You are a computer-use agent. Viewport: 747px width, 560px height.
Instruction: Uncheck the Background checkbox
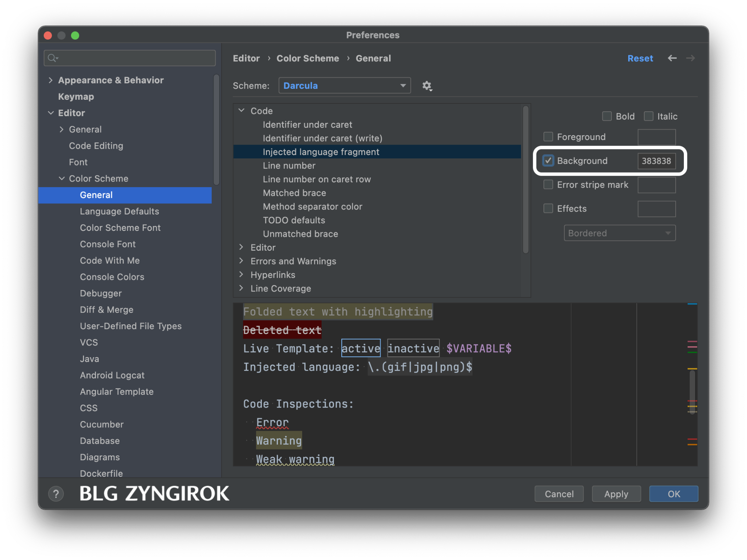point(548,161)
